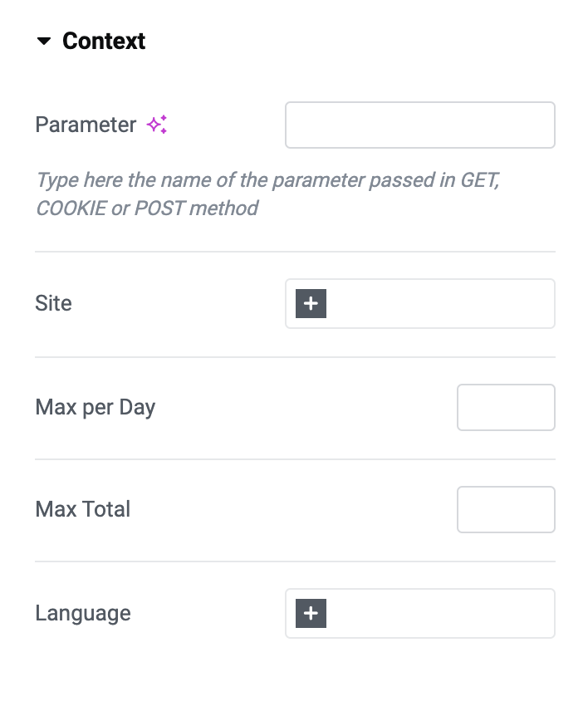This screenshot has height=711, width=588.
Task: Focus the Parameter text field
Action: tap(419, 125)
